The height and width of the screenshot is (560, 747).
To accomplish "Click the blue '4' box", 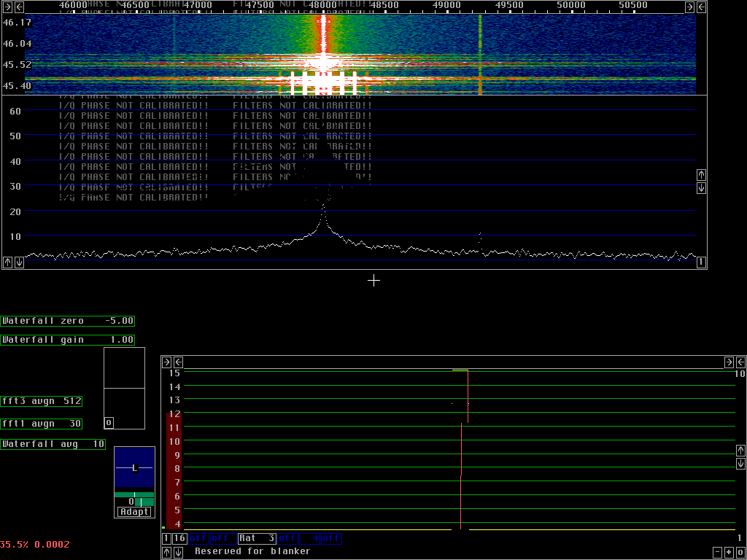I will [309, 539].
